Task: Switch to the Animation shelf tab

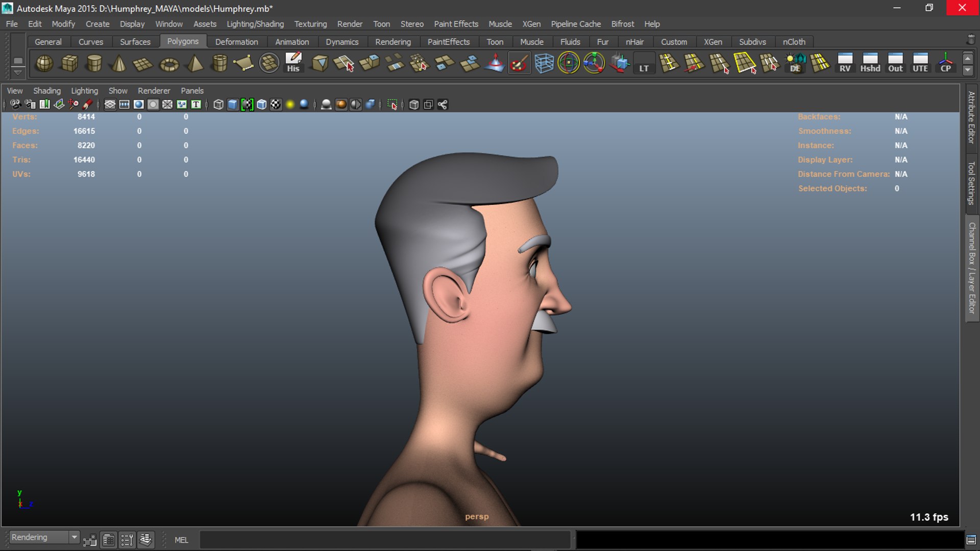Action: coord(292,42)
